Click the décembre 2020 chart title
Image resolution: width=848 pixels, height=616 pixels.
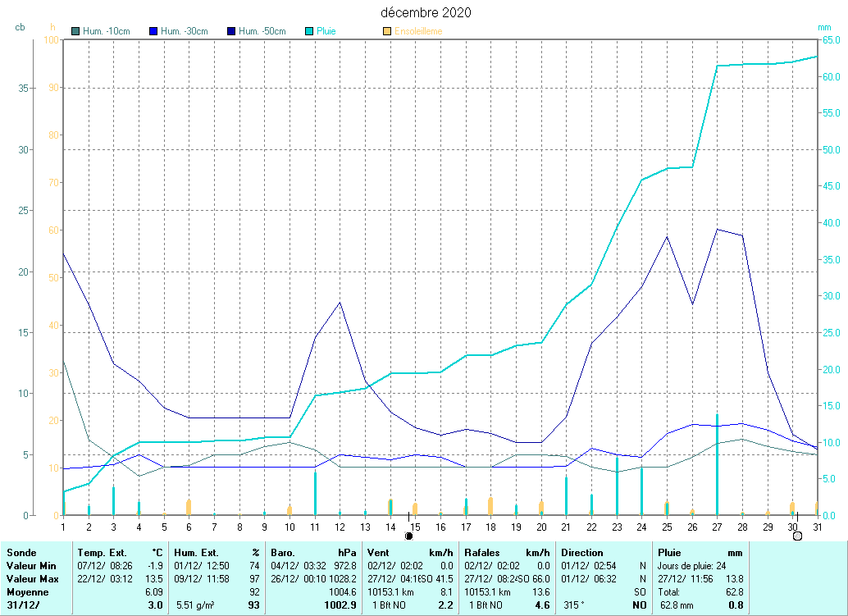[426, 12]
